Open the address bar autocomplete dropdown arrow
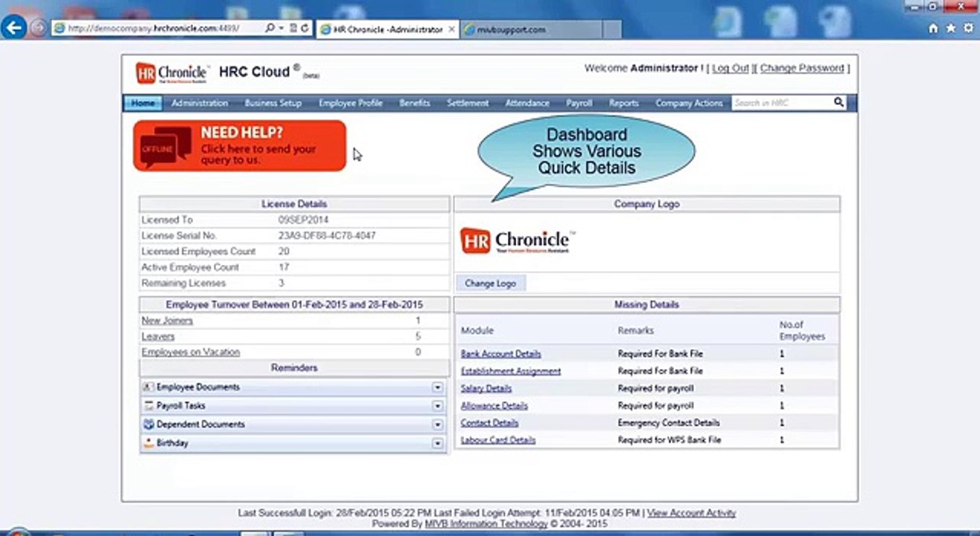The image size is (980, 536). tap(281, 28)
